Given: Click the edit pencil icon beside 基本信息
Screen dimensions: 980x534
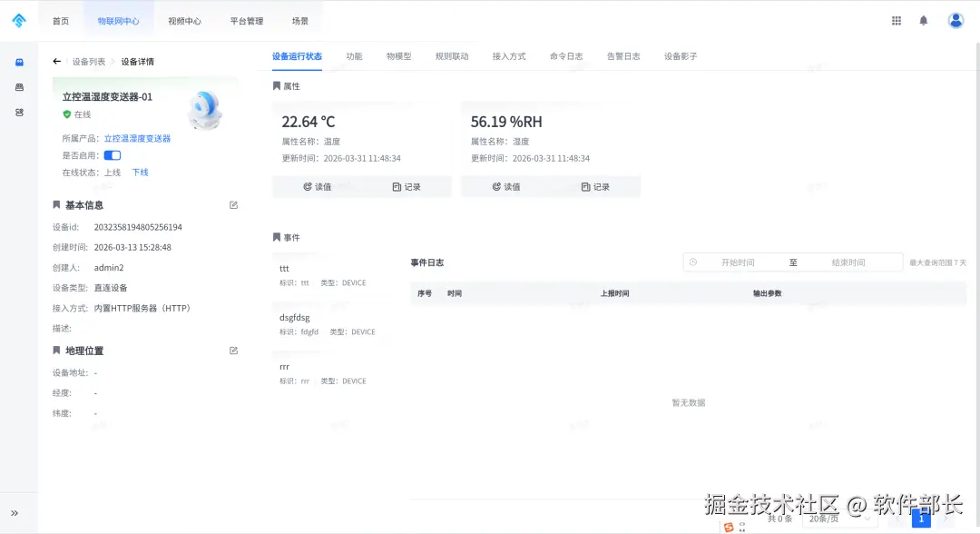Looking at the screenshot, I should coord(233,204).
